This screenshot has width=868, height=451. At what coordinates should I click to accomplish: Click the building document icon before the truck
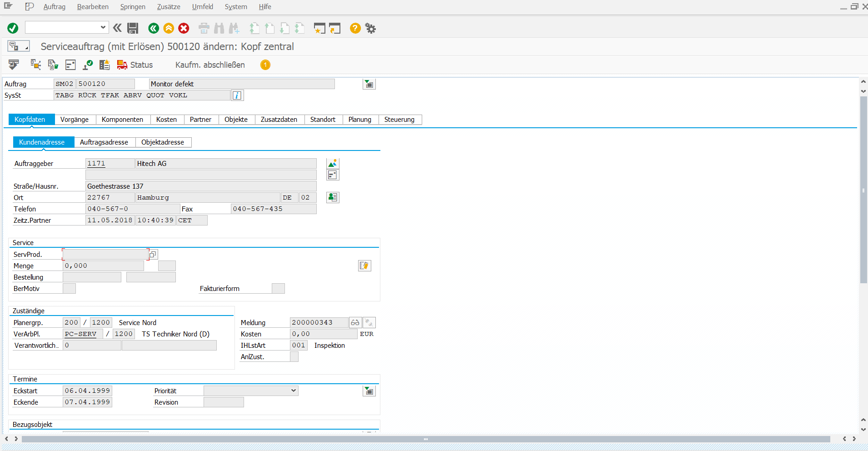[105, 65]
